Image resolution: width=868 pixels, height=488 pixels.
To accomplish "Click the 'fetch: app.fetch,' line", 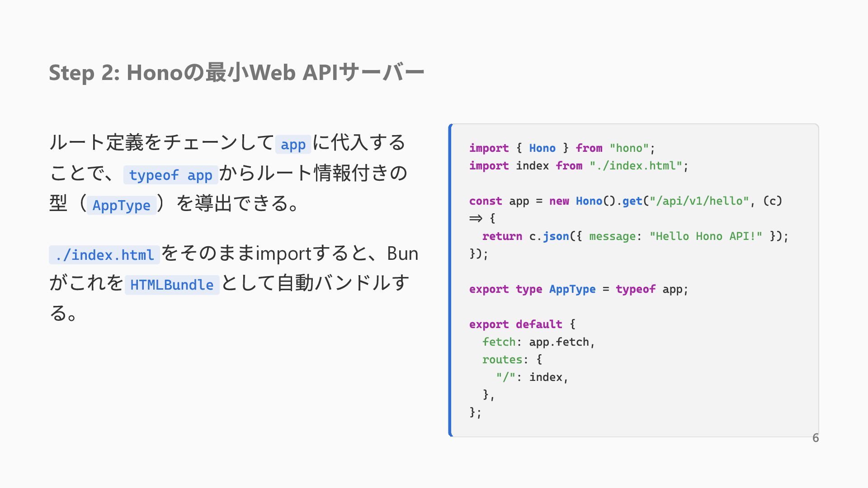I will pos(538,342).
